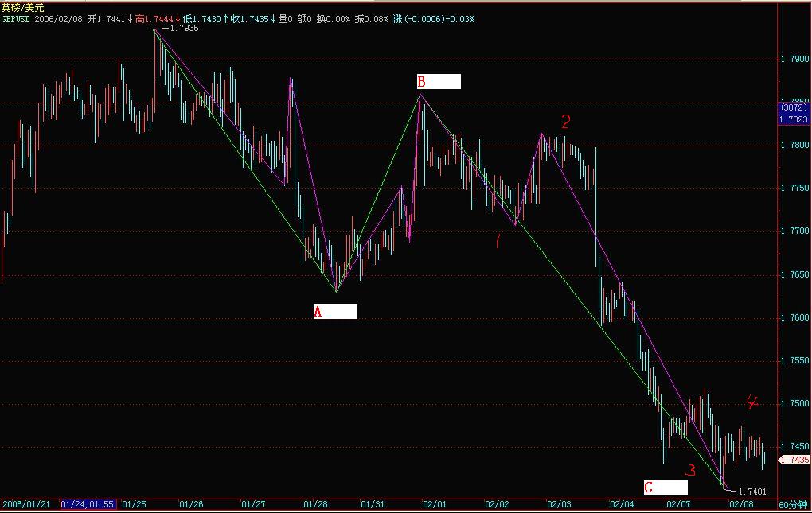
Task: Click the 1.7401 low point label
Action: (x=752, y=492)
